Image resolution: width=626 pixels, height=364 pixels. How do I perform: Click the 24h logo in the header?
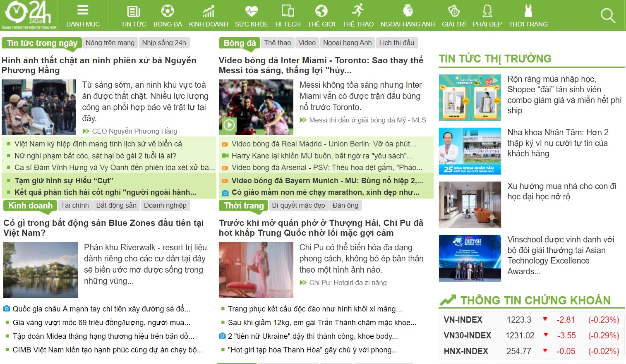tap(29, 15)
